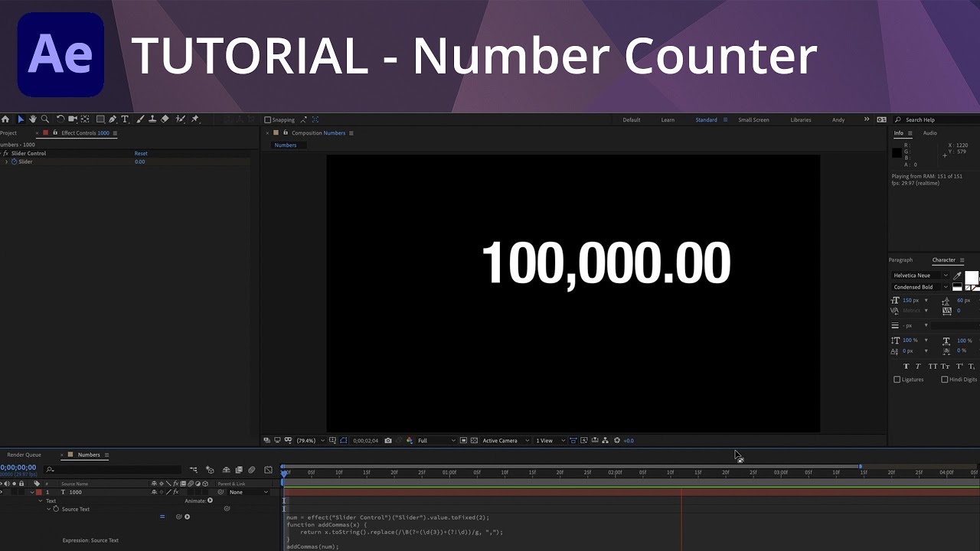Click the reset exposure icon
Image resolution: width=980 pixels, height=551 pixels.
[x=617, y=441]
